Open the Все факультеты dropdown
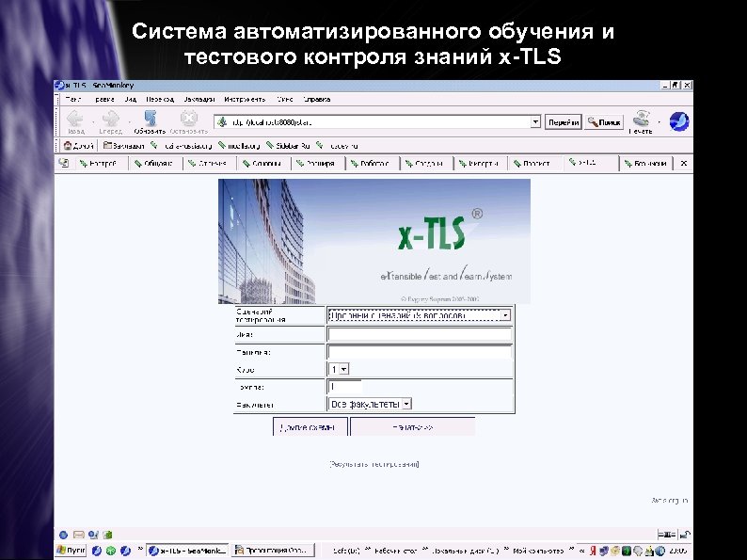Image resolution: width=747 pixels, height=560 pixels. pos(370,404)
